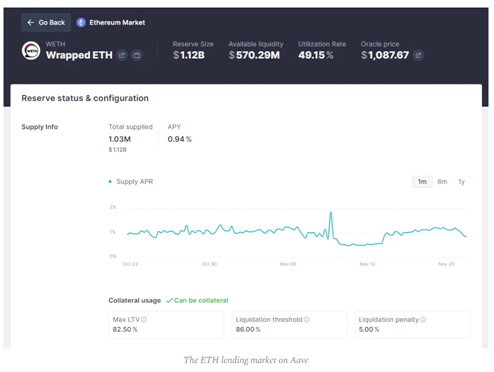Click the APY value 0.94%
The image size is (494, 372).
pyautogui.click(x=180, y=139)
